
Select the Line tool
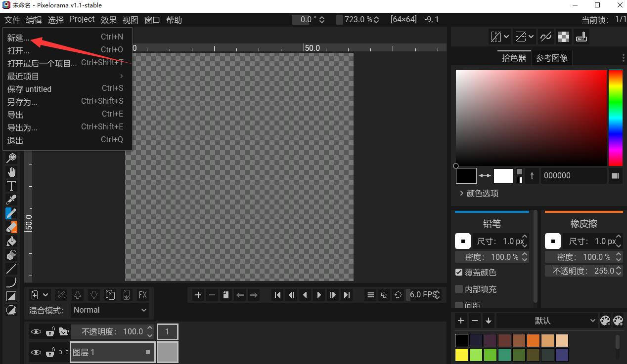[x=11, y=269]
